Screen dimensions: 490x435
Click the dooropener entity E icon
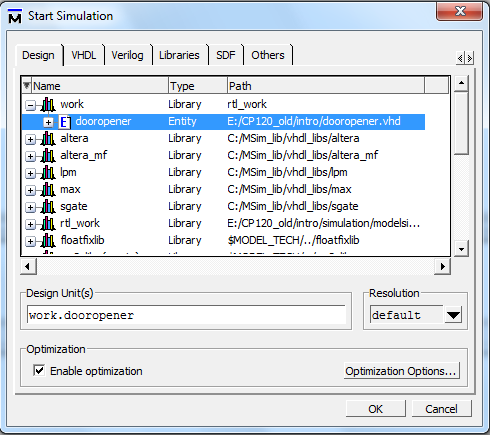(x=65, y=122)
